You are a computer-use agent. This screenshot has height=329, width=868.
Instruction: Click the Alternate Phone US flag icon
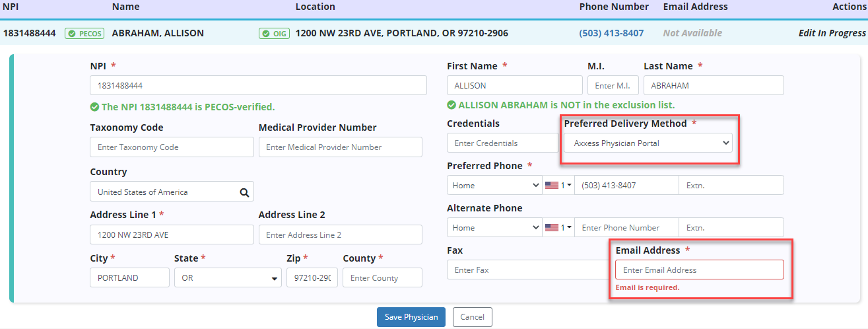tap(552, 228)
